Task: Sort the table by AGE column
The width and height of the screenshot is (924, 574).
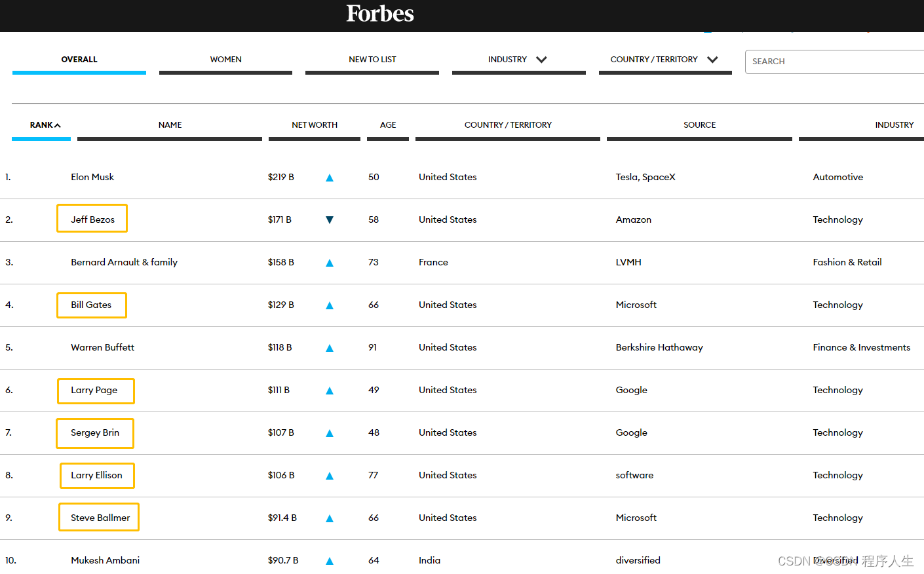Action: click(x=388, y=125)
